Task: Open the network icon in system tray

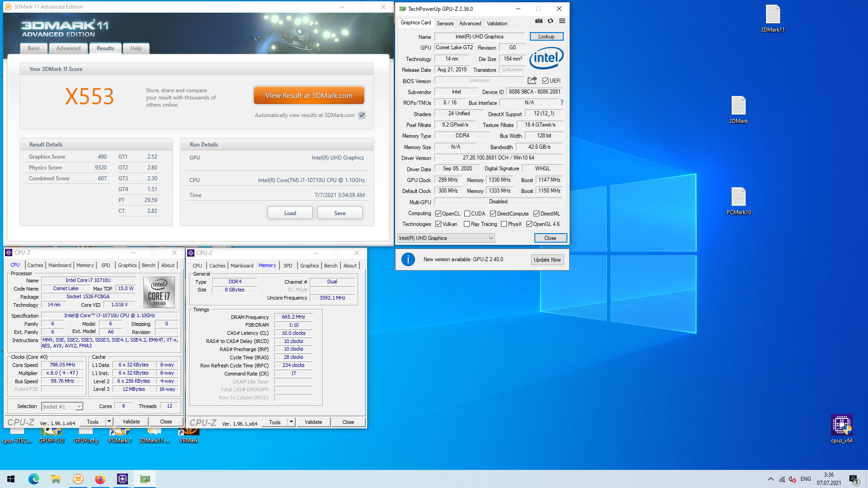Action: pyautogui.click(x=782, y=479)
